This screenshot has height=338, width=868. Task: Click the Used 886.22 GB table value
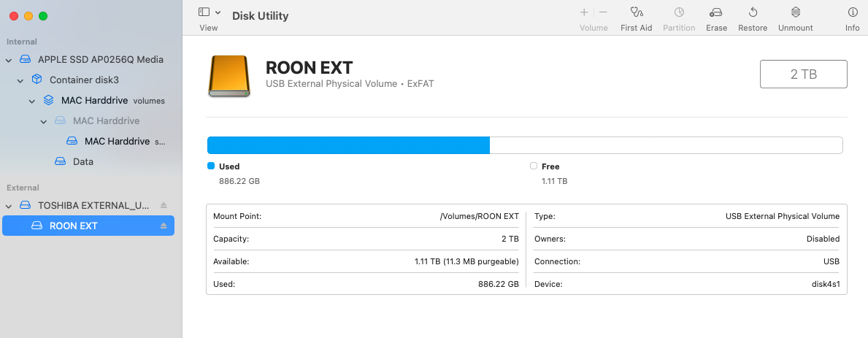[x=498, y=284]
